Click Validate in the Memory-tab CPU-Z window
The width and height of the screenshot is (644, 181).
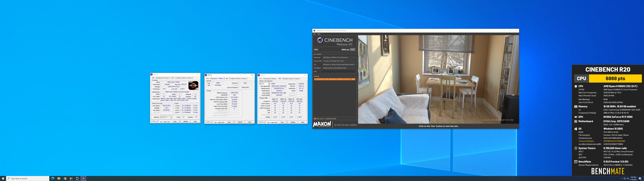click(x=240, y=122)
